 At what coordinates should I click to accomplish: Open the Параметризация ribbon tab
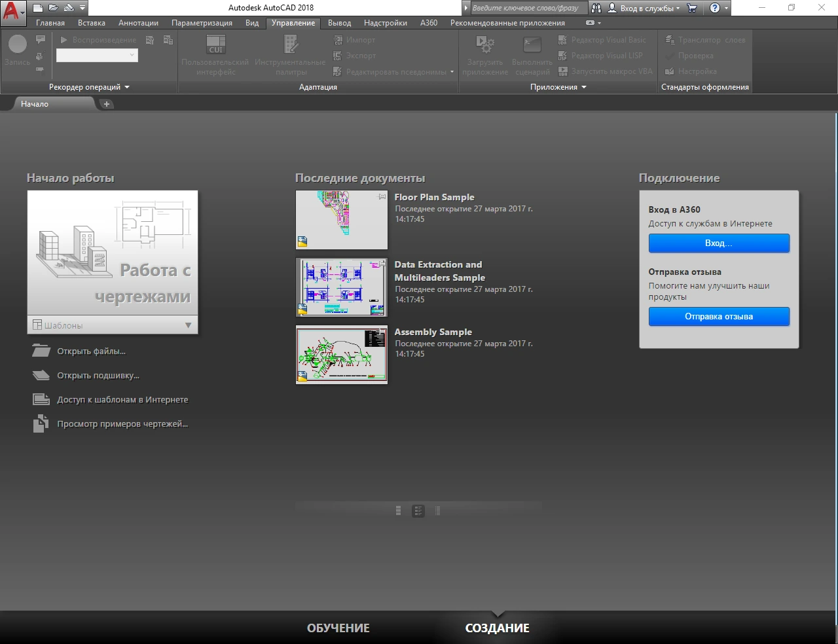click(202, 23)
